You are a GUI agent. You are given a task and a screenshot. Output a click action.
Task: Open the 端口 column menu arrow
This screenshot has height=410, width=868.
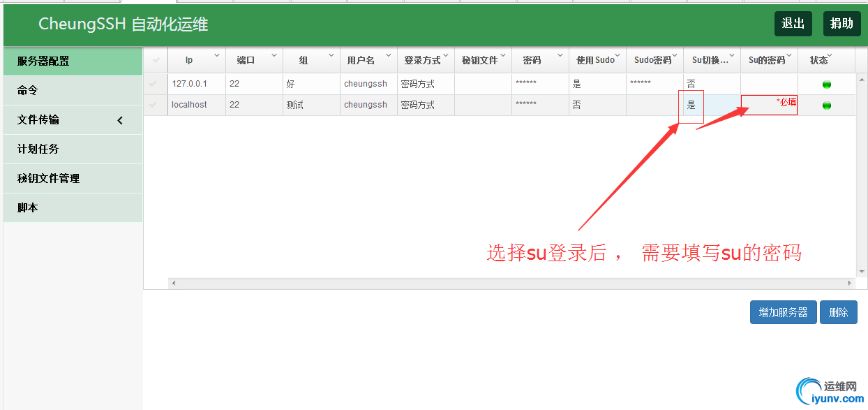274,54
